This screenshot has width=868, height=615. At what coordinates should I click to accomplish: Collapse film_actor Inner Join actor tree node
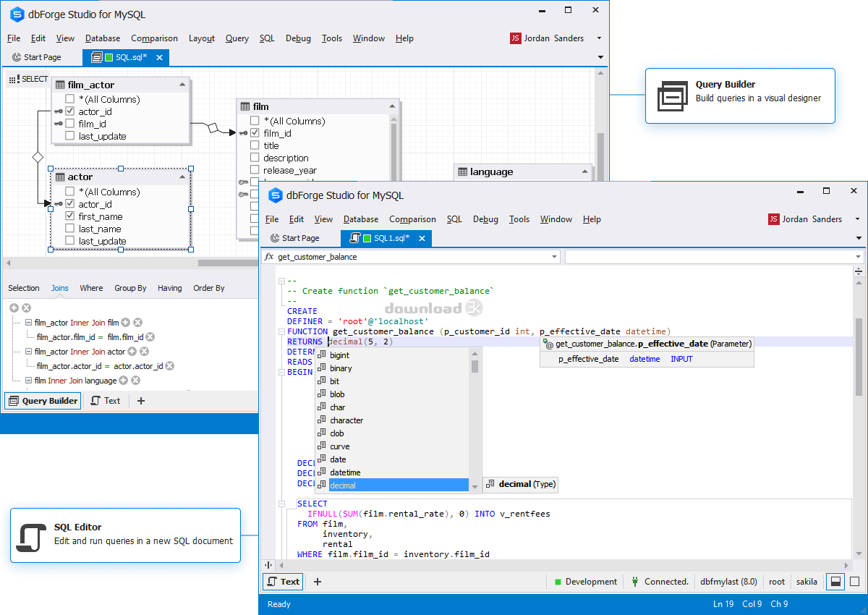[28, 352]
